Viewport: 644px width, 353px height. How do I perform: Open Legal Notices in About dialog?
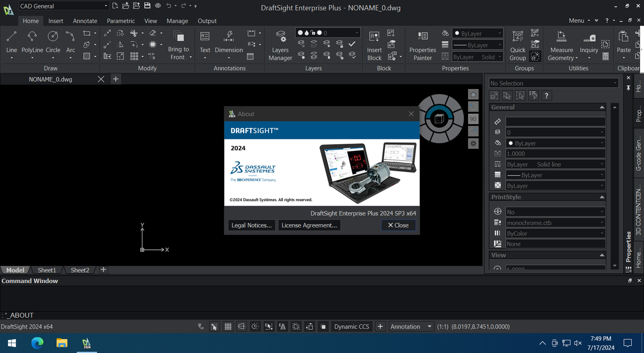point(252,225)
